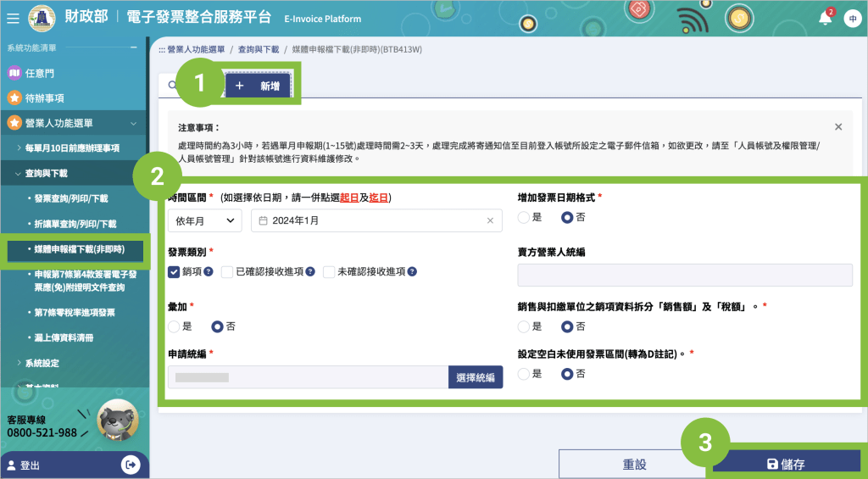868x479 pixels.
Task: Click help icon beside 未確認接收進項
Action: pos(412,272)
